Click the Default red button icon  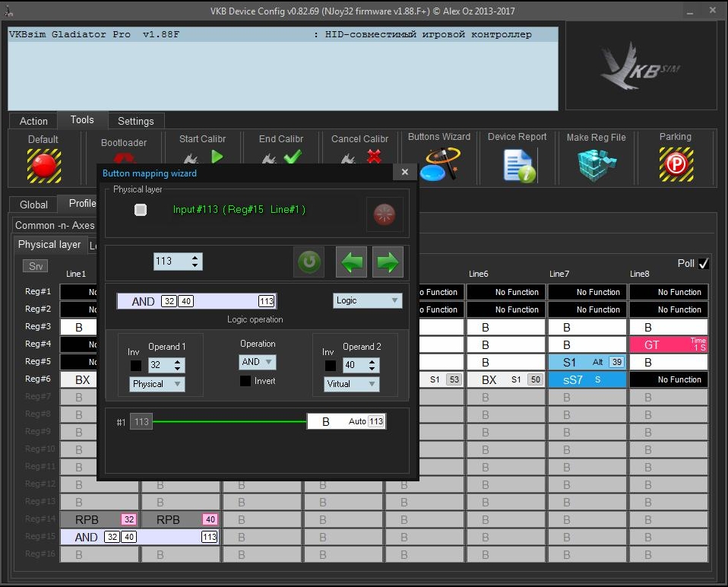44,166
